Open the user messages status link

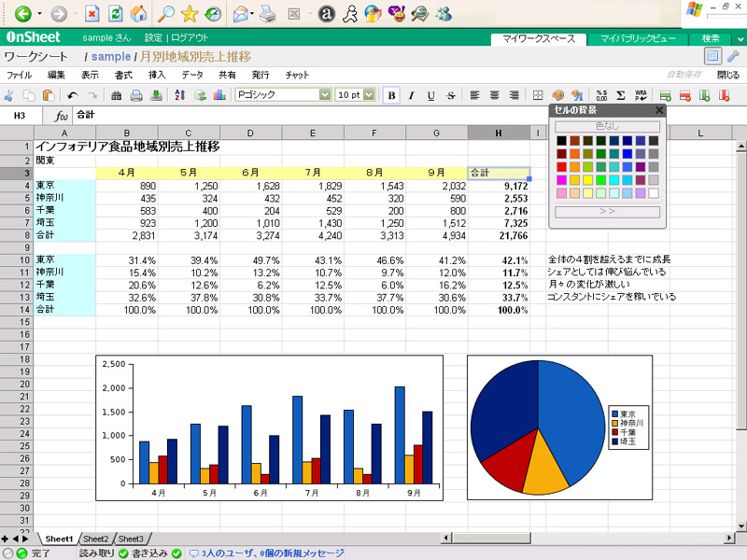[x=267, y=553]
